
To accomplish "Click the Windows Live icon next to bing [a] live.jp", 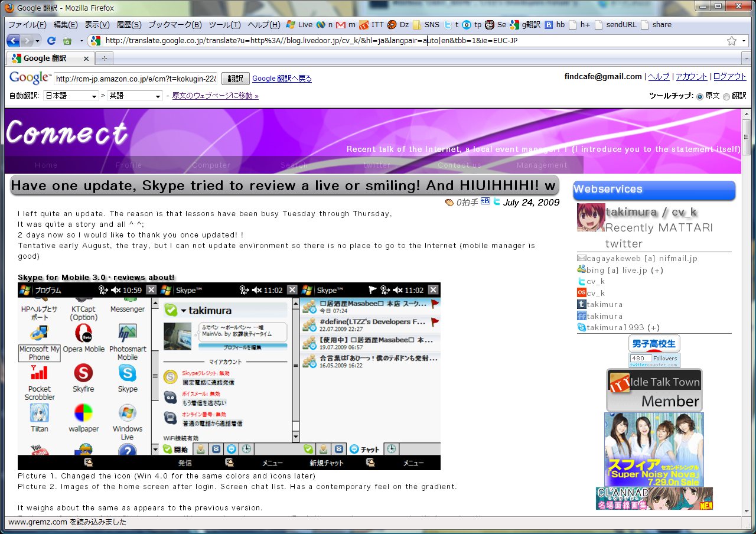I will pyautogui.click(x=581, y=269).
